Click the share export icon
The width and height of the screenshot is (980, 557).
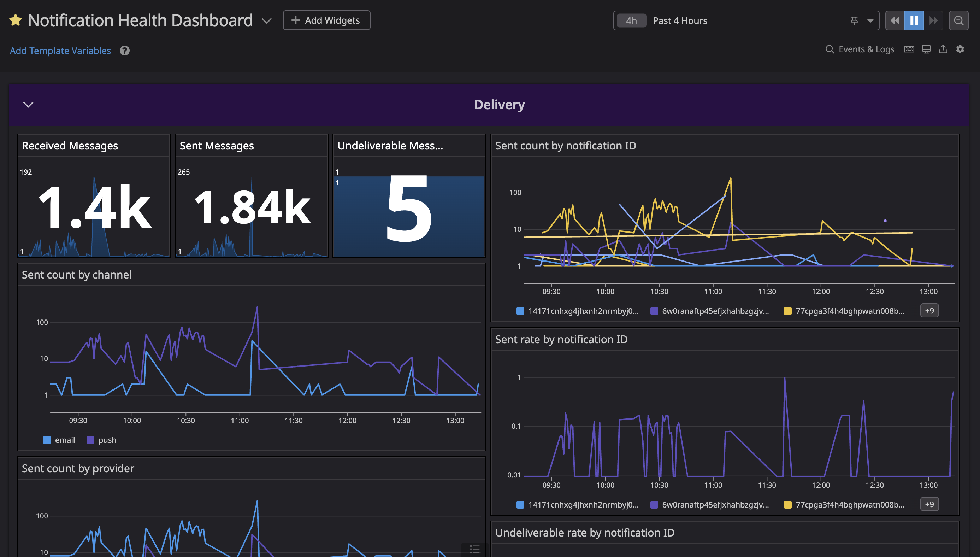click(x=943, y=49)
